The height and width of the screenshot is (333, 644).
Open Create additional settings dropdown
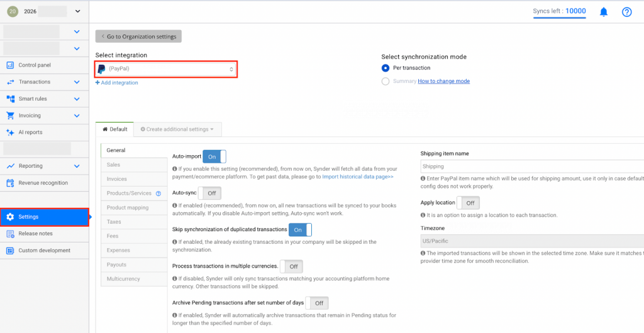(x=177, y=129)
